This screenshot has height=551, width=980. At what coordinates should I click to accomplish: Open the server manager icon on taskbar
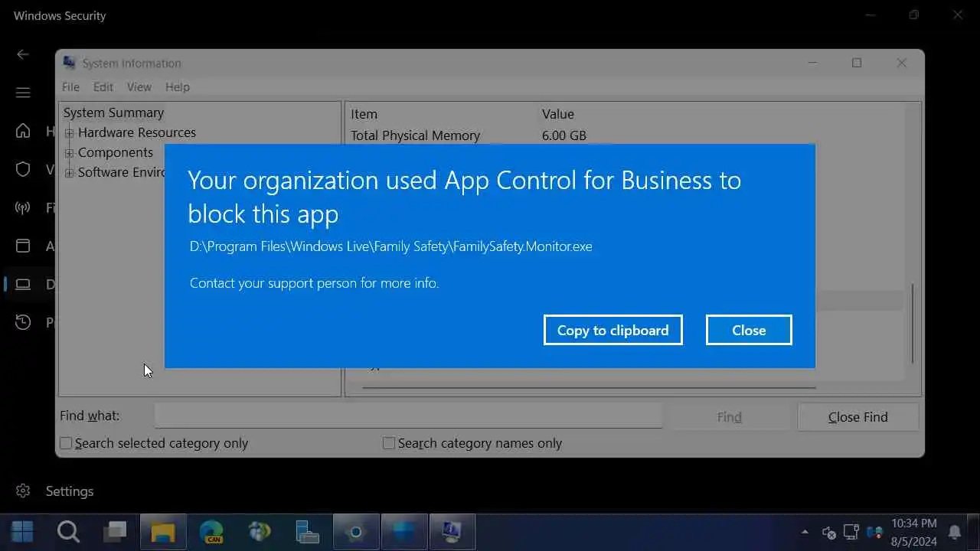(x=307, y=531)
